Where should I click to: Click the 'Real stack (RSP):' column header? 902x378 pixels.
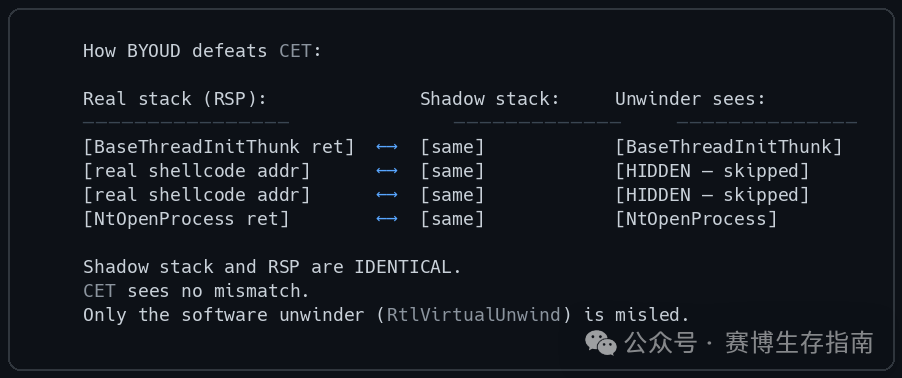click(175, 99)
